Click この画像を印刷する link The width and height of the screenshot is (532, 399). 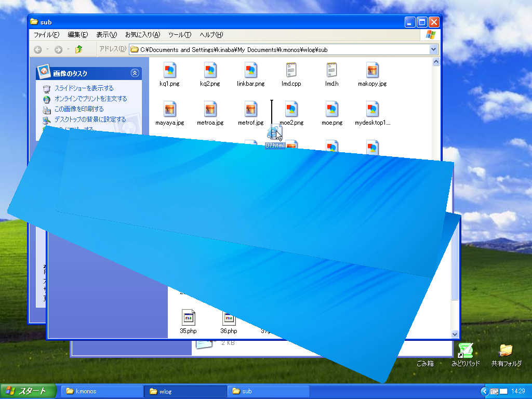click(79, 109)
